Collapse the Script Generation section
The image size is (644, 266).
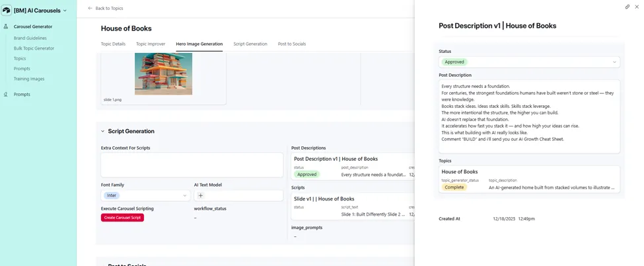click(x=102, y=132)
